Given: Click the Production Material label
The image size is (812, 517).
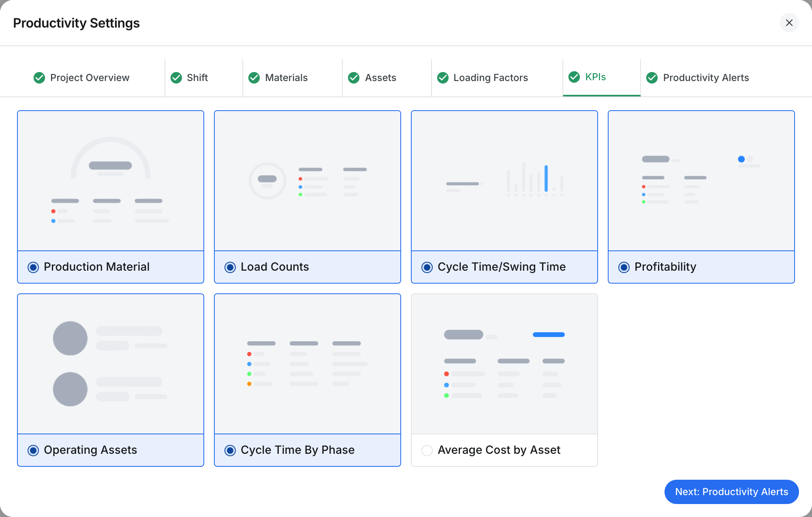Looking at the screenshot, I should click(x=96, y=267).
